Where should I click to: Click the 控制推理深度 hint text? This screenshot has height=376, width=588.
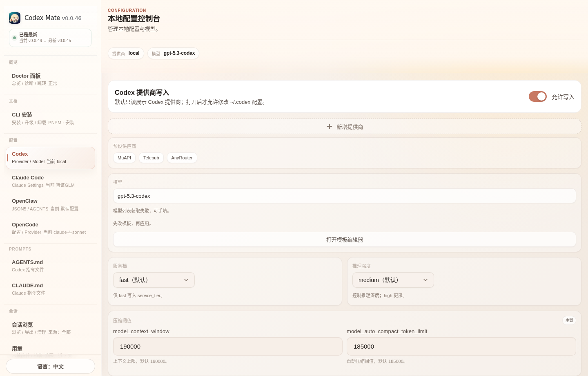coord(379,295)
